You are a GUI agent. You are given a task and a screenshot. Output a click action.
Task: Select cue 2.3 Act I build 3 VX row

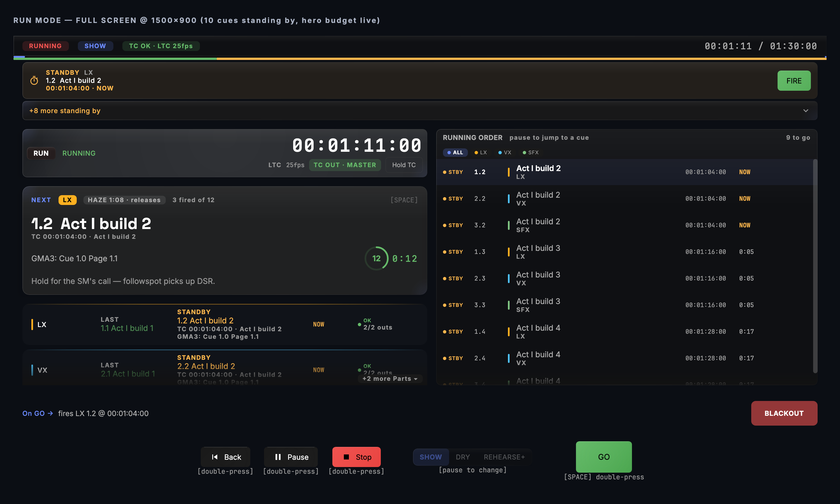(625, 279)
